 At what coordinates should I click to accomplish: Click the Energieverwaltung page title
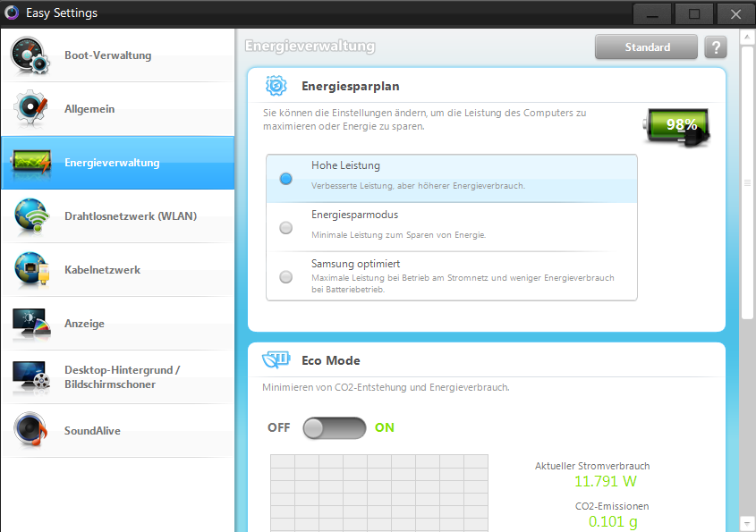[x=310, y=46]
